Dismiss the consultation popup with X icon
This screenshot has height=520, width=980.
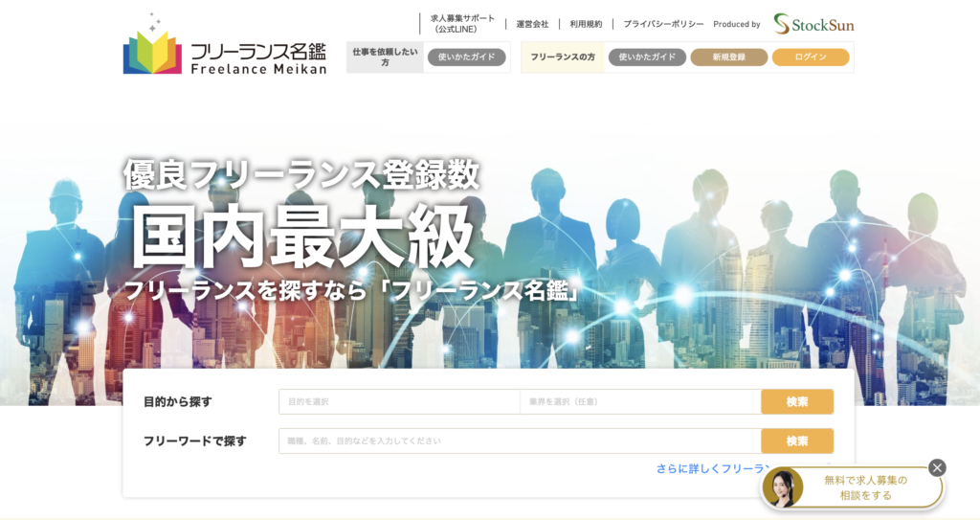point(937,467)
